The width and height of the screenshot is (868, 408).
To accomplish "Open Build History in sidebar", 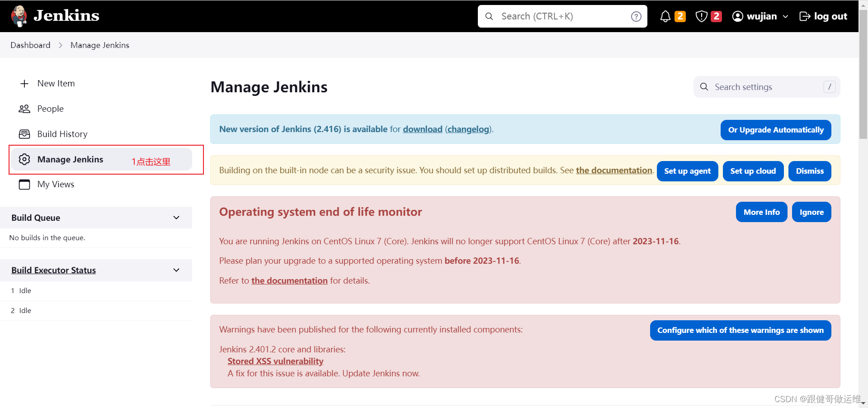I will 62,134.
